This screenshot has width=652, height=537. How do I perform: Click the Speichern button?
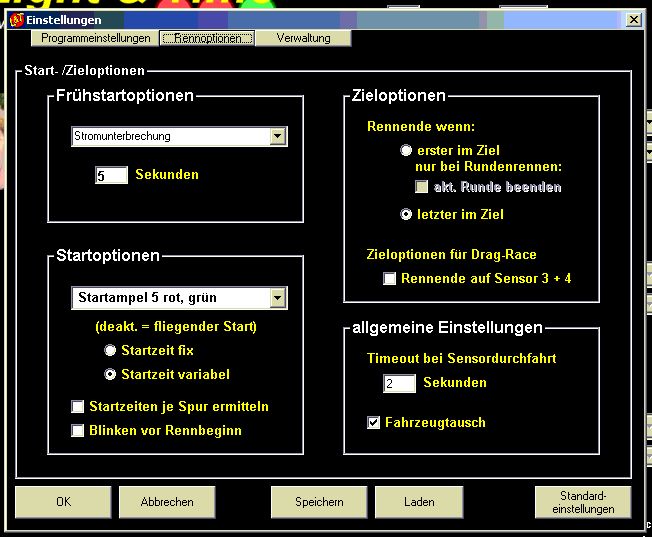(318, 502)
